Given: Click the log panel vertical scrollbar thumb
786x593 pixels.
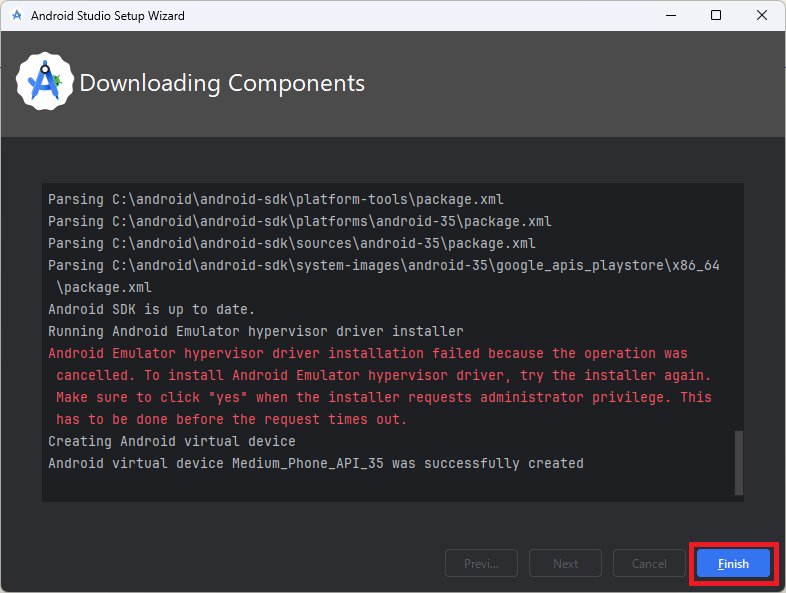Looking at the screenshot, I should pyautogui.click(x=739, y=461).
